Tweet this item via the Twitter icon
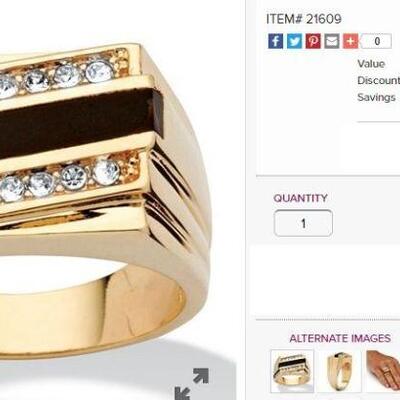400x400 pixels. pyautogui.click(x=294, y=41)
